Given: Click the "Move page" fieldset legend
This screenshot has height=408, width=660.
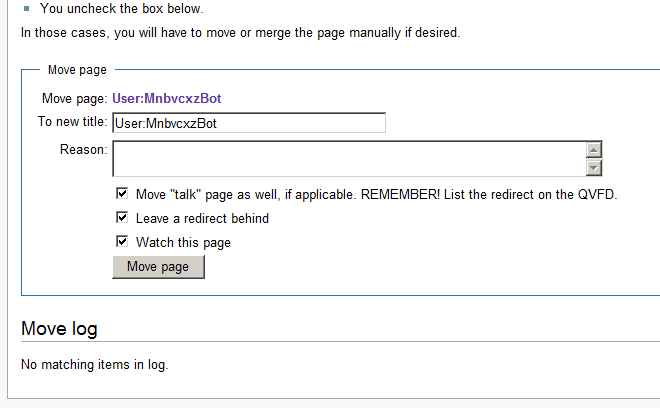Looking at the screenshot, I should click(x=77, y=70).
